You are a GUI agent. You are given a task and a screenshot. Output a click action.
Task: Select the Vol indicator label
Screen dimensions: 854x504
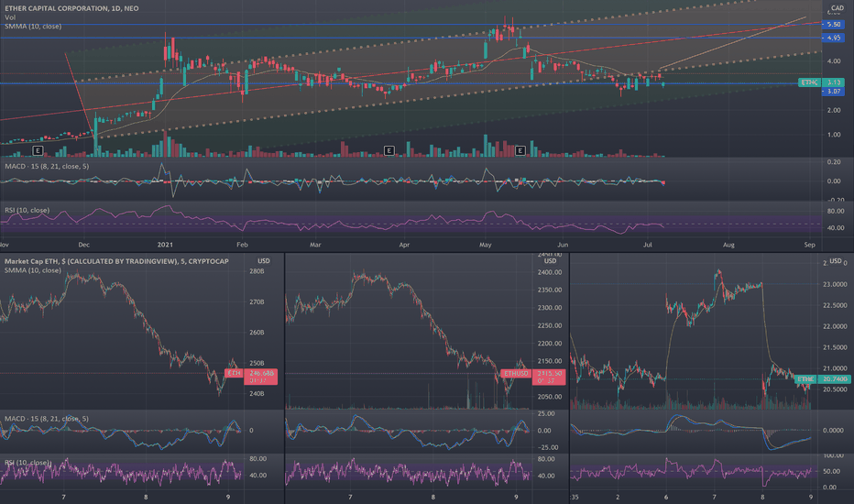[x=10, y=17]
